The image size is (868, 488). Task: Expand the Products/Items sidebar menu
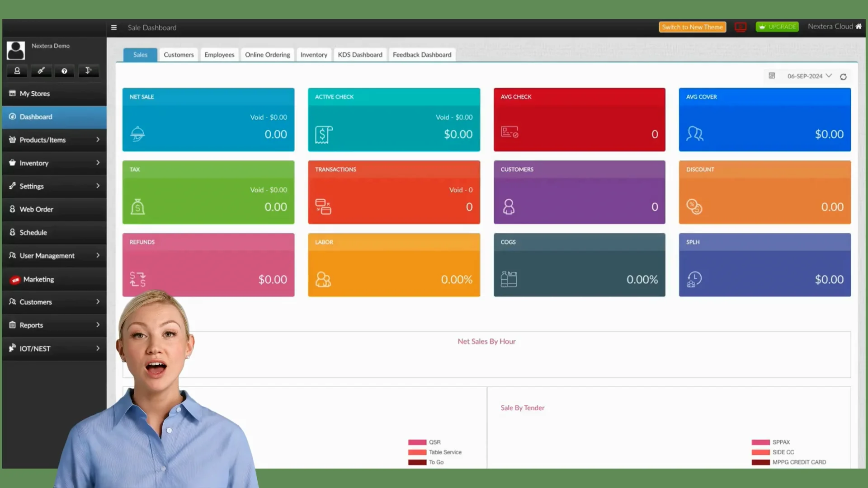tap(54, 140)
